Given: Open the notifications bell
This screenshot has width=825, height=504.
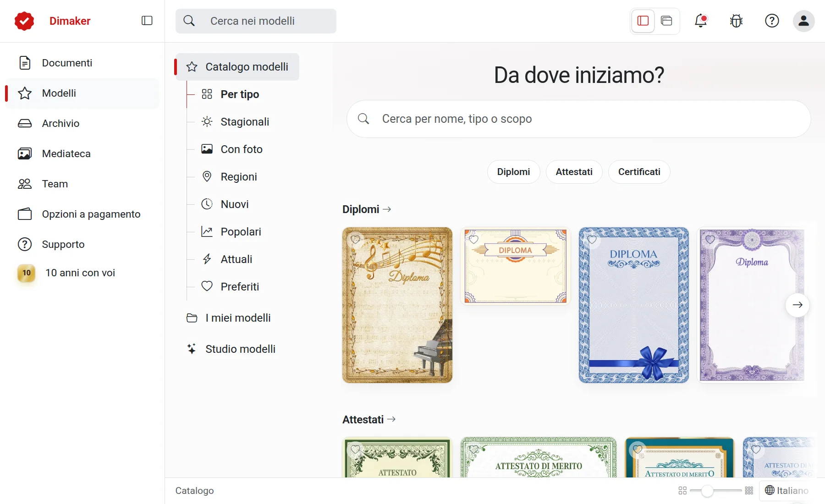Looking at the screenshot, I should (x=700, y=21).
